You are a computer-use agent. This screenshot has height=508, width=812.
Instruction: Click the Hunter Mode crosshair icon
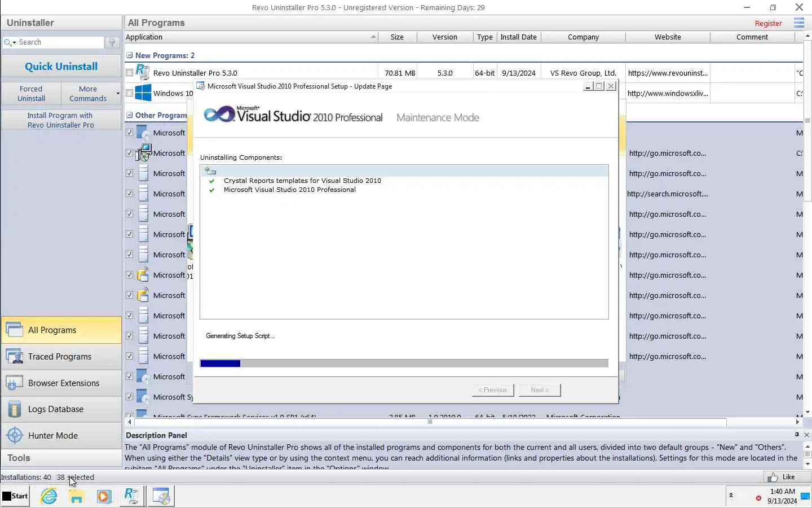pyautogui.click(x=14, y=435)
